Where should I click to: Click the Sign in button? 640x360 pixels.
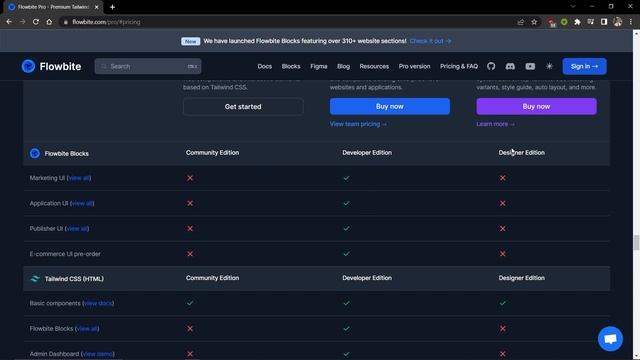coord(584,66)
